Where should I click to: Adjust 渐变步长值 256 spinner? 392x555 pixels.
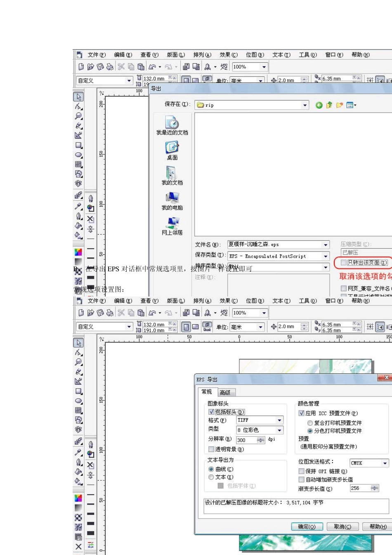375,488
